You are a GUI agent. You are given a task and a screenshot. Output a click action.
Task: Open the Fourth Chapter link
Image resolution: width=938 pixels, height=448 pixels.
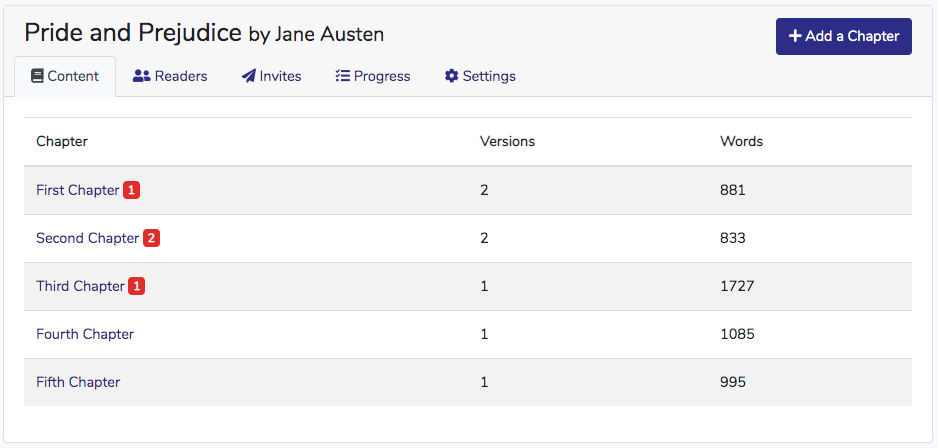[85, 334]
